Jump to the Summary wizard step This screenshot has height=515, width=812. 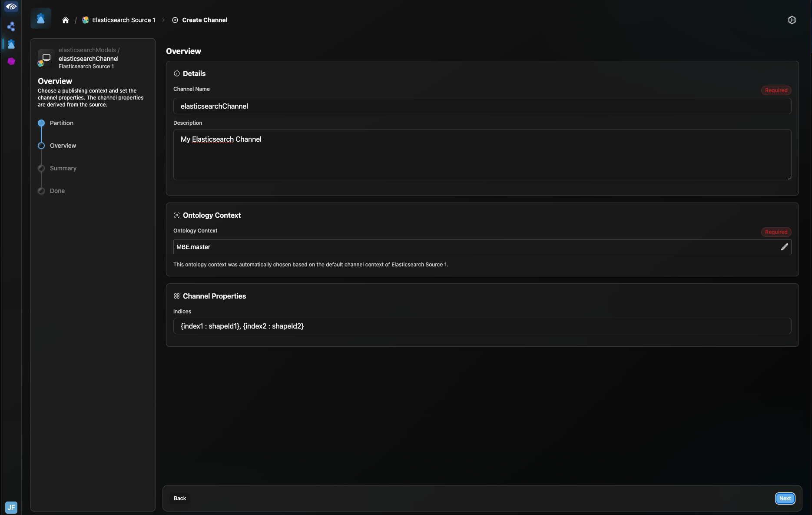tap(63, 168)
